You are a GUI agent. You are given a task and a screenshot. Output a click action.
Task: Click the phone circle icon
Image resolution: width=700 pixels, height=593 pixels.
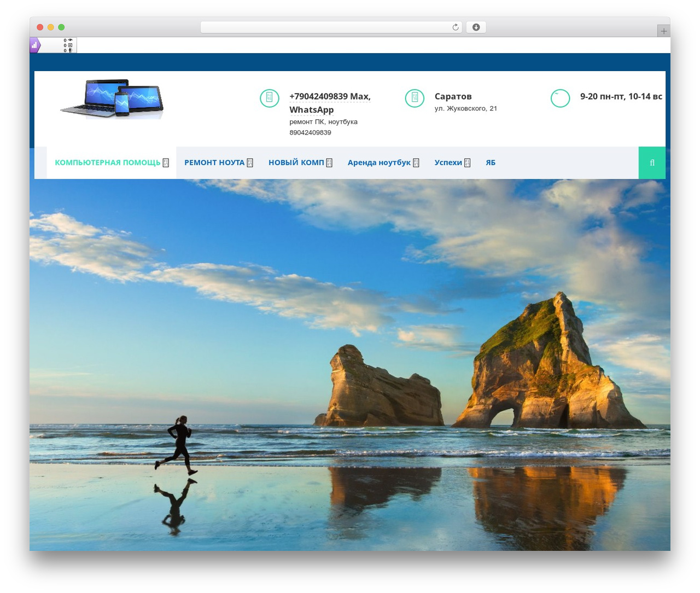[x=270, y=98]
